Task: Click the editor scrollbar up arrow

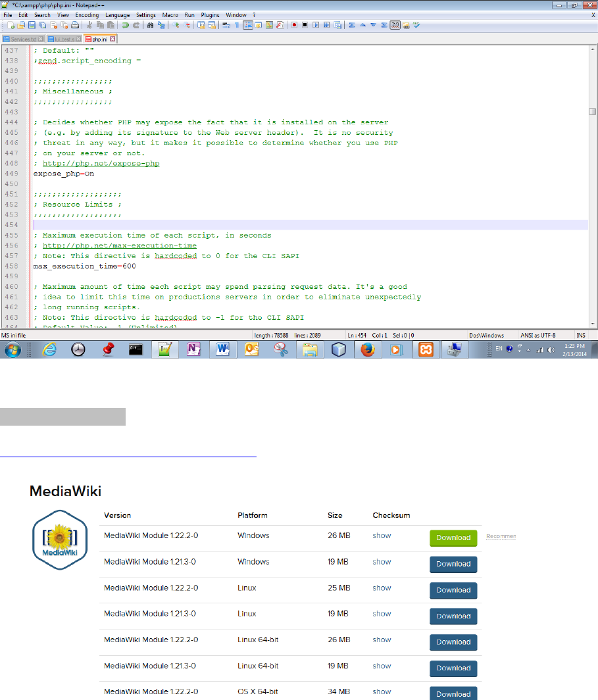Action: coord(593,49)
